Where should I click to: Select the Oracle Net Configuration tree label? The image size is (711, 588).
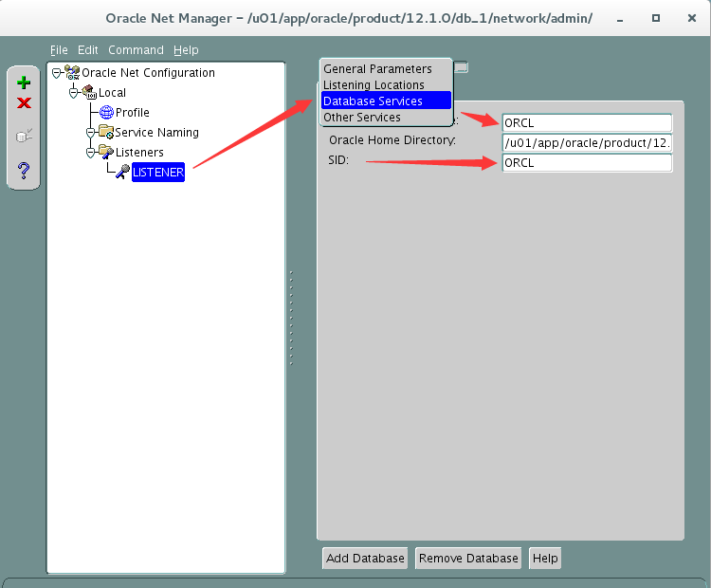coord(148,73)
